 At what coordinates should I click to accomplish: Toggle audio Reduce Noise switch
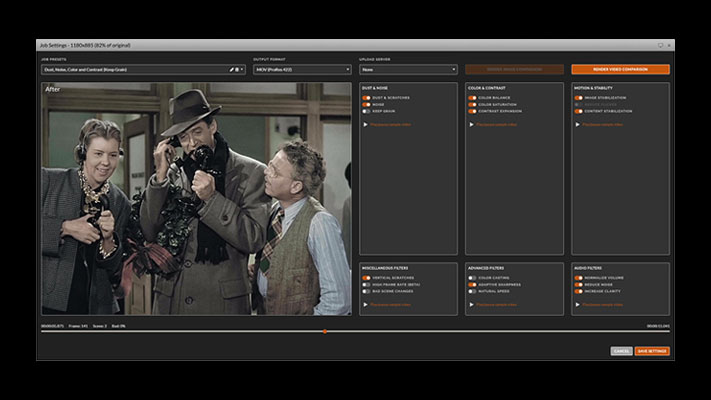coord(579,284)
